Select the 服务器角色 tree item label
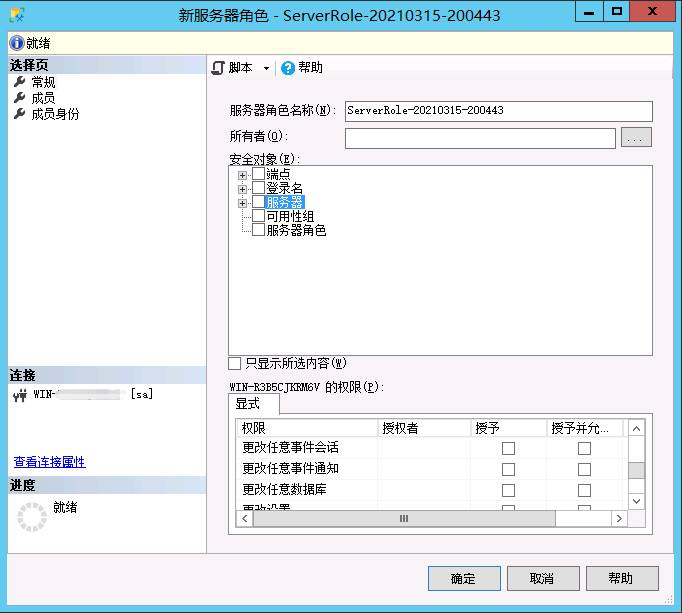The width and height of the screenshot is (682, 613). pos(296,230)
